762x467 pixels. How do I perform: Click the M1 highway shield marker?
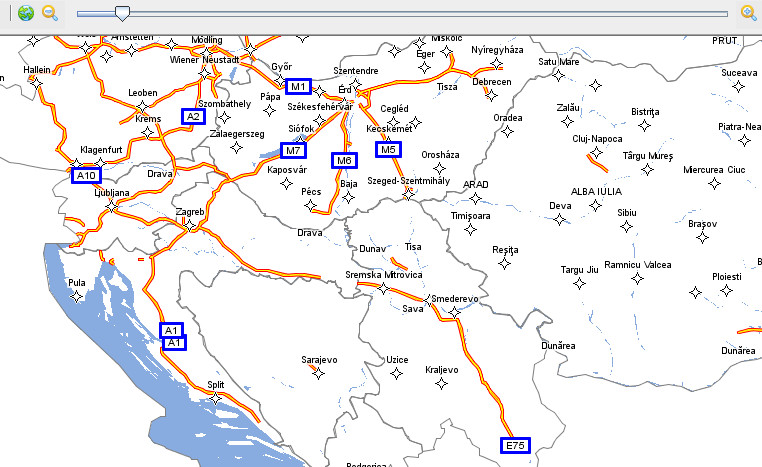coord(299,86)
